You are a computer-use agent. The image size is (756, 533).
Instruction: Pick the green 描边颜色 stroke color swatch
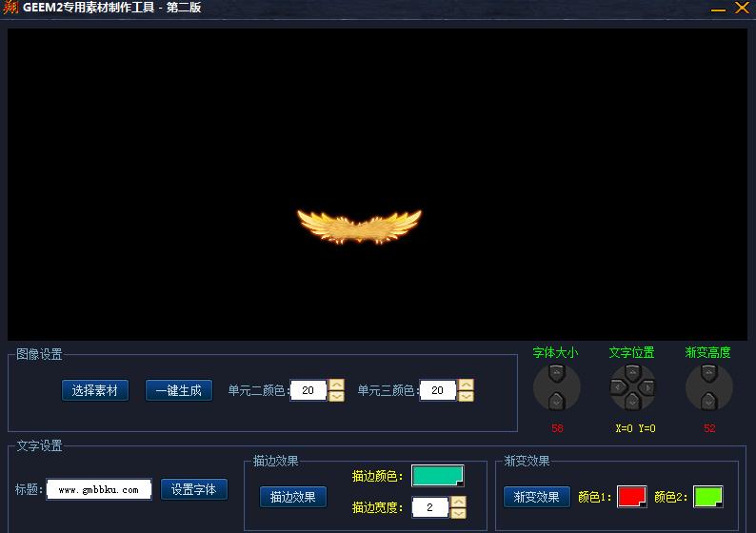point(437,476)
